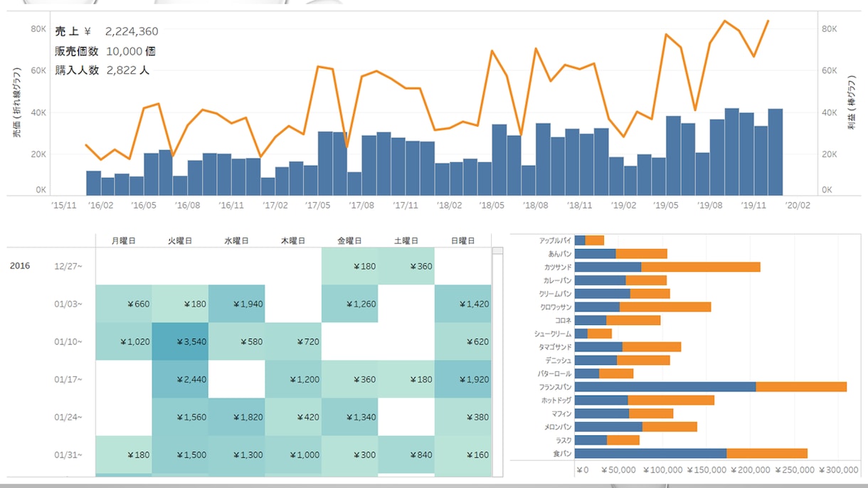Select the バターロール product label
This screenshot has width=868, height=488.
pos(555,373)
